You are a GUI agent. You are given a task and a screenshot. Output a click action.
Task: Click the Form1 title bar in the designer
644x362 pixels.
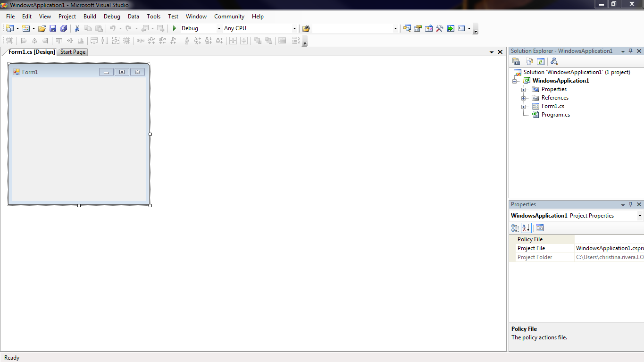tap(78, 72)
